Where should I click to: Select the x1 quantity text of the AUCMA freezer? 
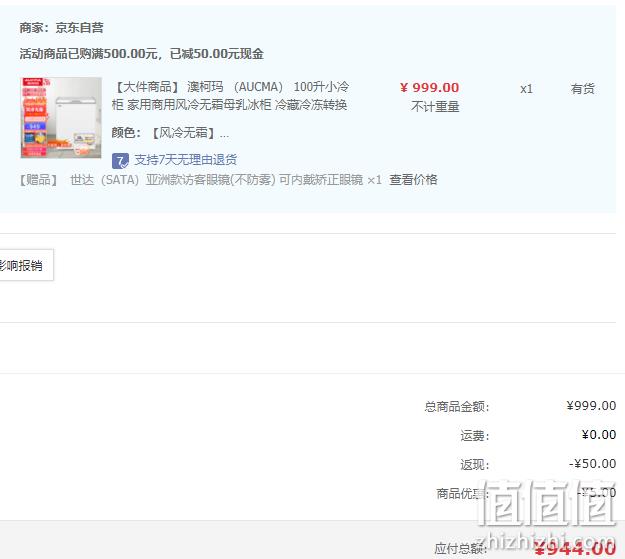pyautogui.click(x=527, y=89)
